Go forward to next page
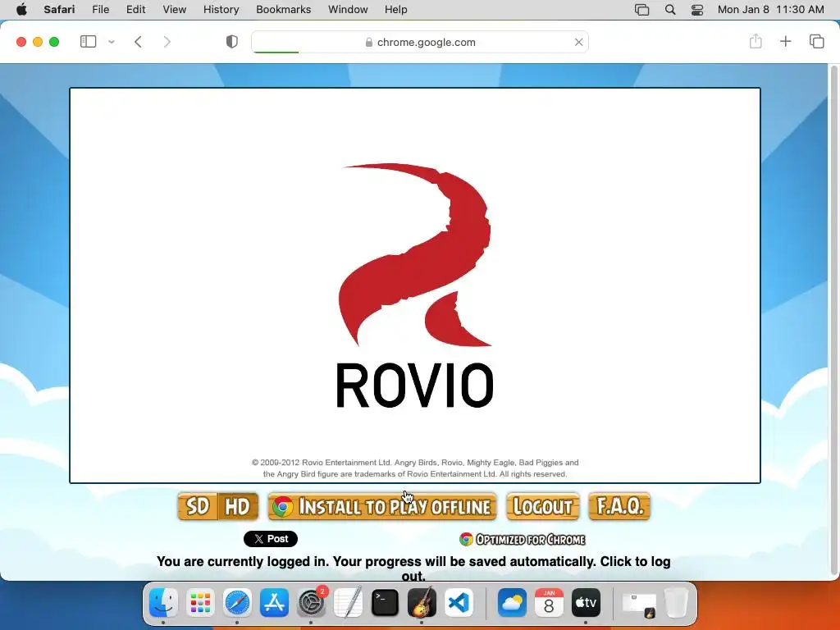Image resolution: width=840 pixels, height=630 pixels. [x=167, y=42]
